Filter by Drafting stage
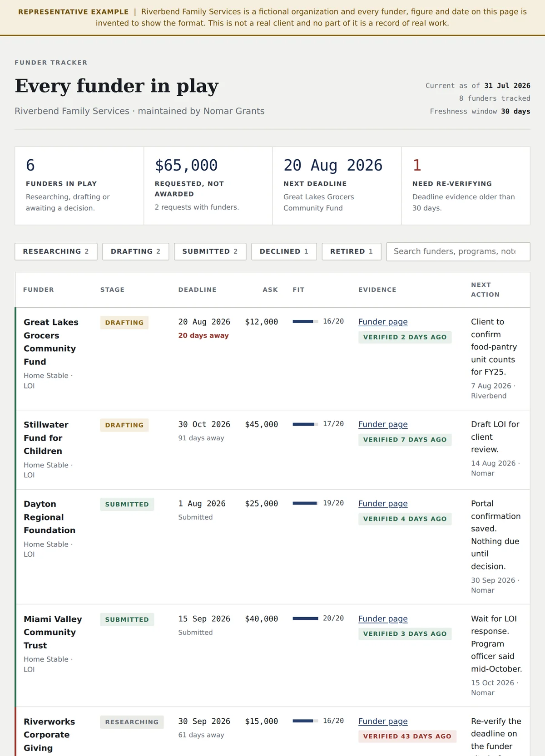The height and width of the screenshot is (756, 545). [x=135, y=251]
